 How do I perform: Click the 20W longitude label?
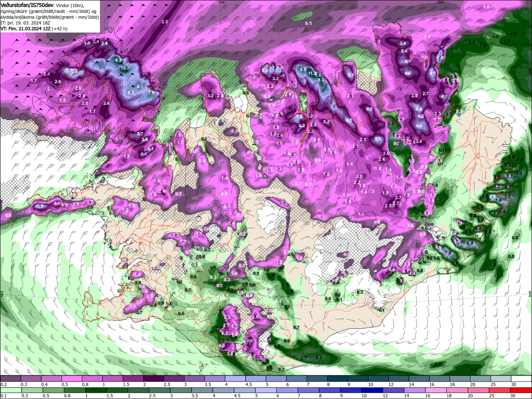(221, 2)
